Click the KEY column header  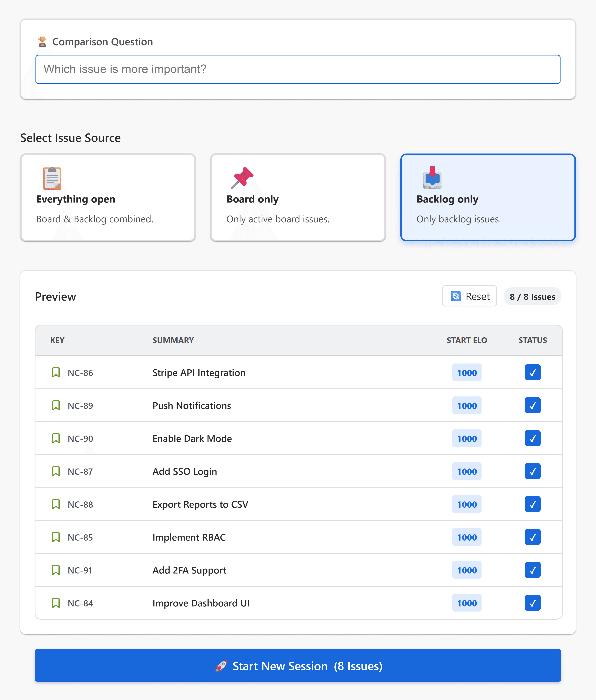[x=57, y=340]
